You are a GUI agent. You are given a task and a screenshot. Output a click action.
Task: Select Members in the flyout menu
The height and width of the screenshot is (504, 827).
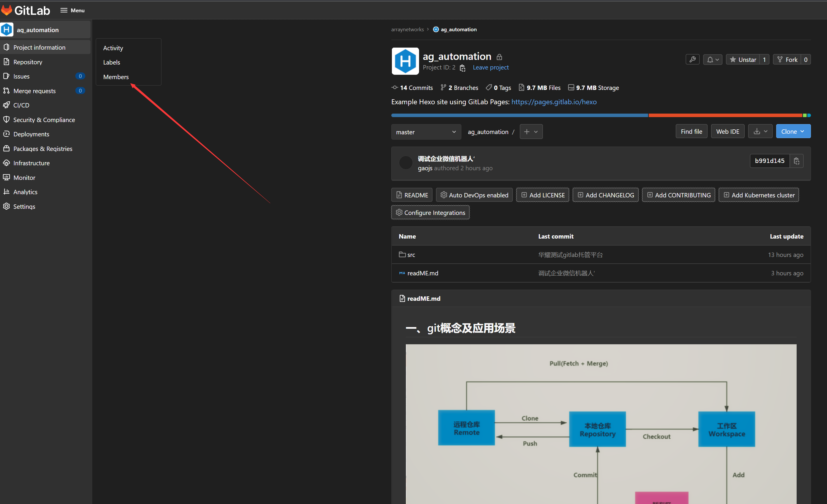tap(116, 77)
